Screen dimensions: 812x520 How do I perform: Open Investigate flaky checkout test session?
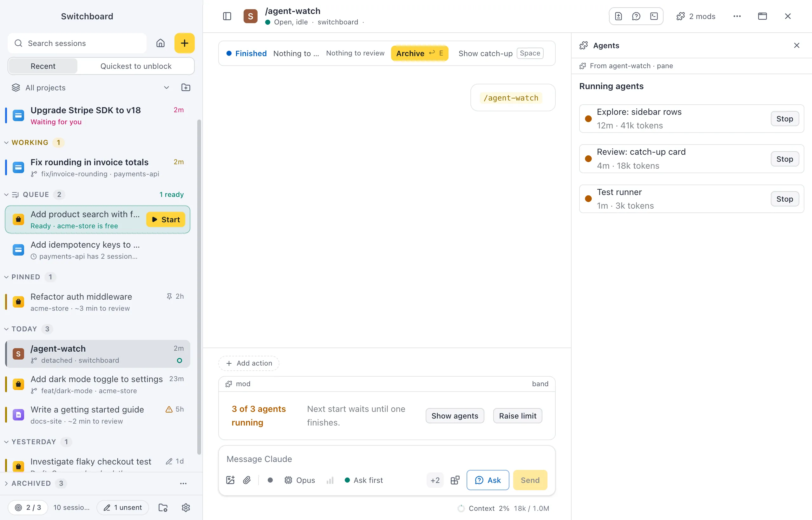(98, 463)
